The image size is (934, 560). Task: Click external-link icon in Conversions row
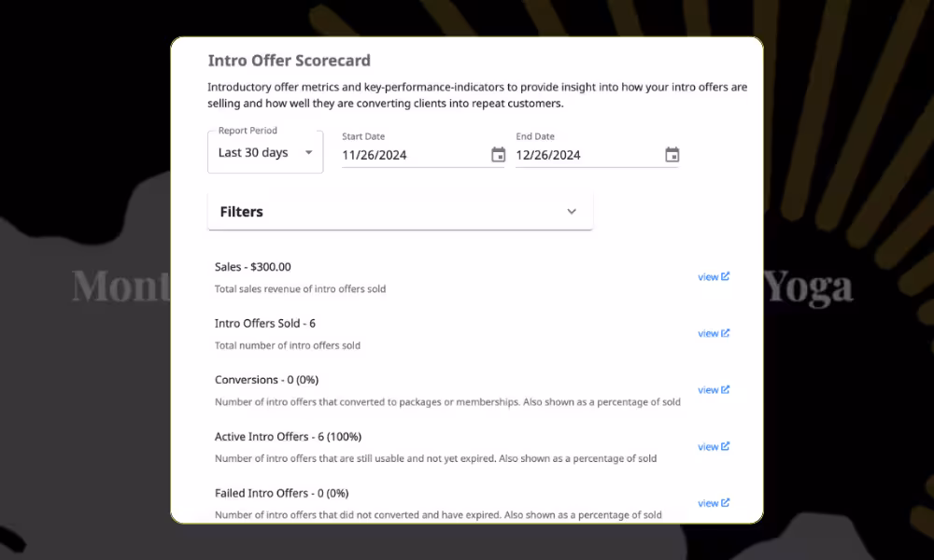[x=726, y=389]
